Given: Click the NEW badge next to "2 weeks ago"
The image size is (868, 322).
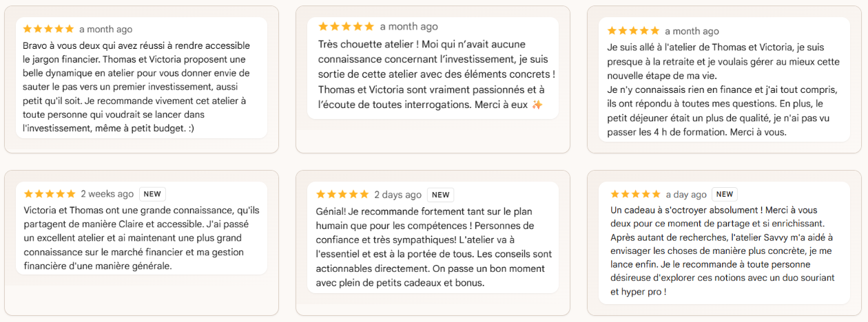Looking at the screenshot, I should pos(152,194).
